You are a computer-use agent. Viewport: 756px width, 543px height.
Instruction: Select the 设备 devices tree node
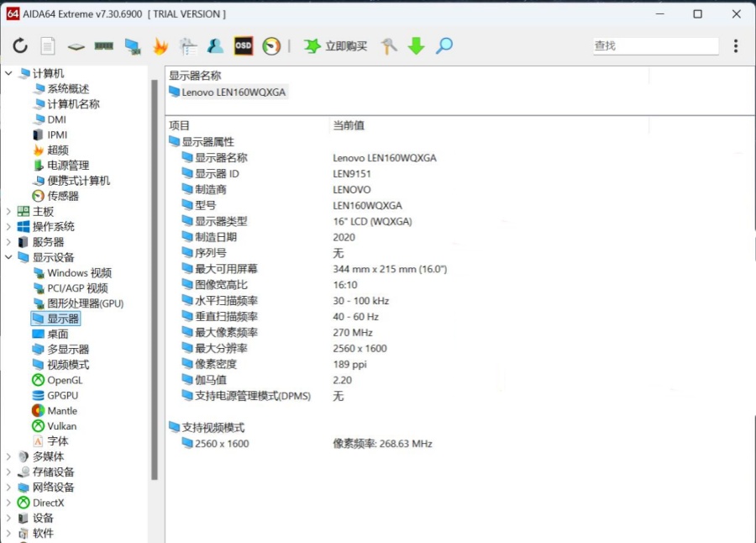[x=35, y=518]
